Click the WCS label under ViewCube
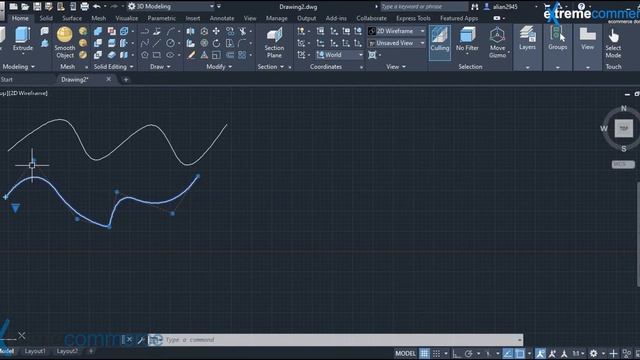Image resolution: width=640 pixels, height=360 pixels. pyautogui.click(x=623, y=164)
